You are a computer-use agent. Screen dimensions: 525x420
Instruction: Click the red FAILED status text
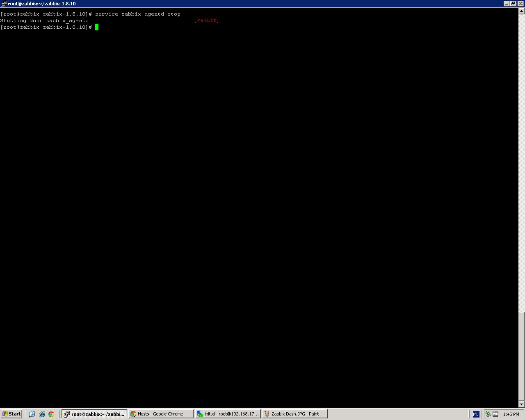pos(207,21)
